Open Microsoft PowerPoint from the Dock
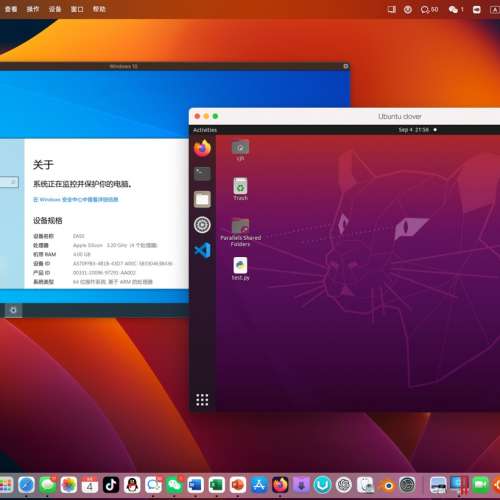 (x=238, y=485)
